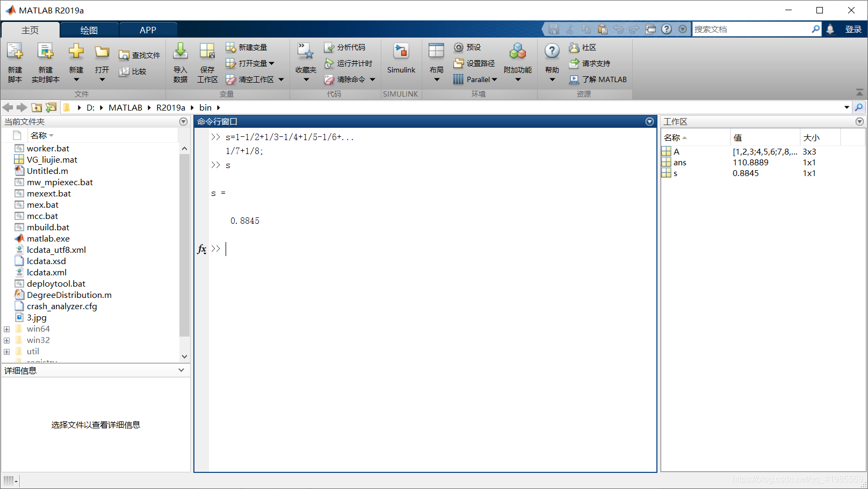Screen dimensions: 868x489
Task: Create a new script with 新建脚本
Action: click(x=15, y=63)
